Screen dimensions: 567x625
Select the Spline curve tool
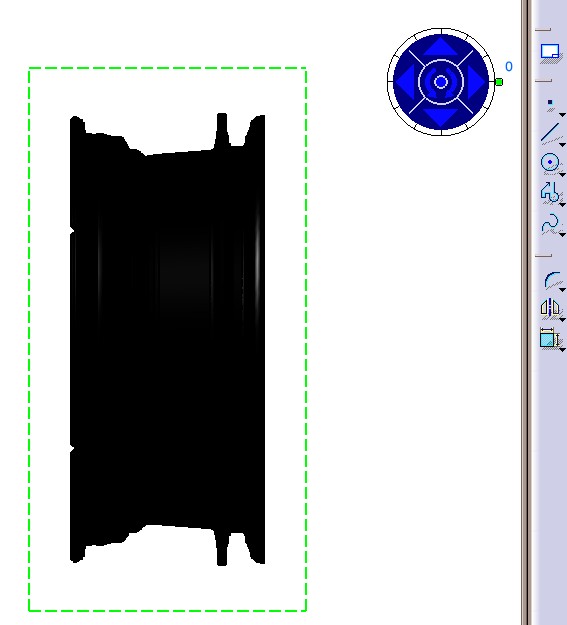coord(550,223)
